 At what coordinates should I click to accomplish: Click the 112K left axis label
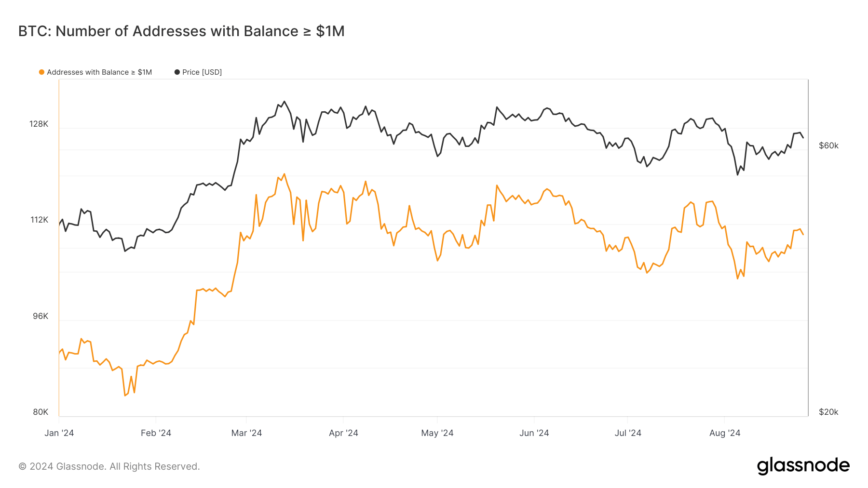coord(40,220)
